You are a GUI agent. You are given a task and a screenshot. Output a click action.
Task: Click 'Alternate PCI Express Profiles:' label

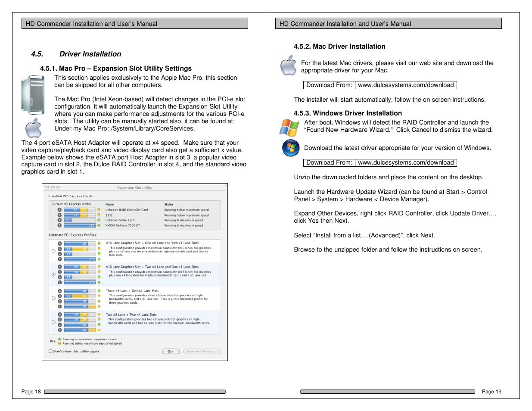tap(73, 235)
